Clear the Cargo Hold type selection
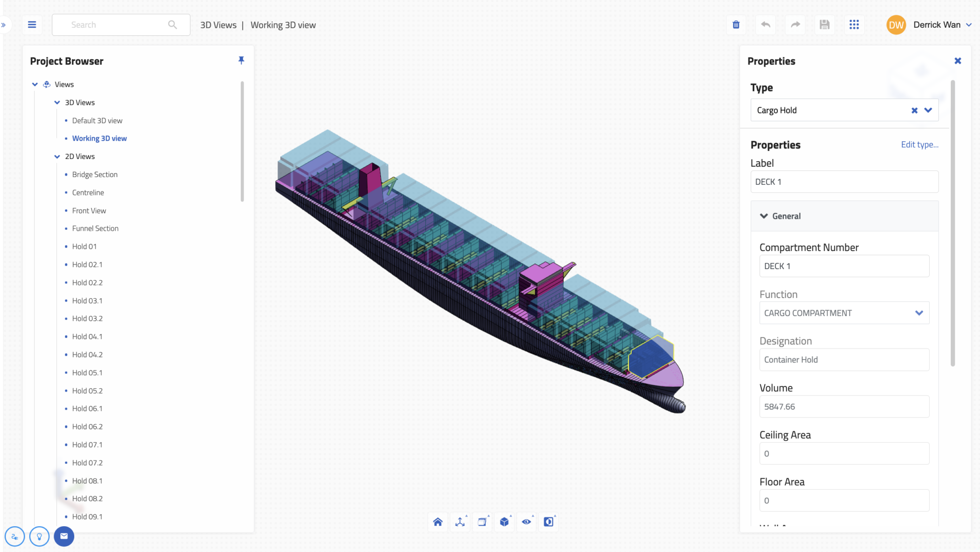 (x=914, y=110)
